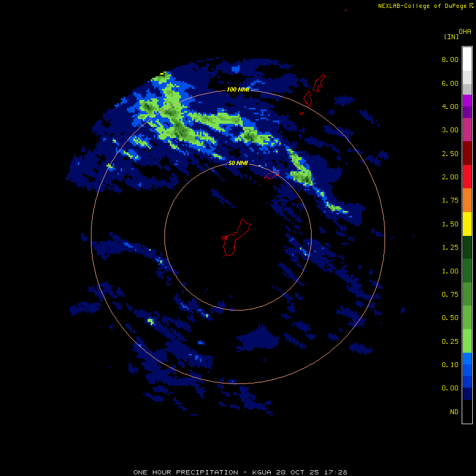Click the 1.25 legend value

(x=450, y=248)
